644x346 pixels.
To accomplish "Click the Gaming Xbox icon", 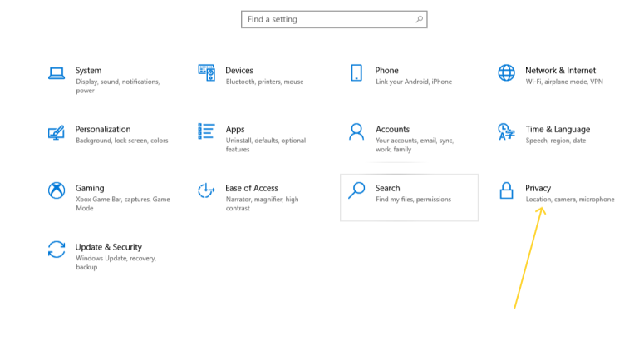I will tap(57, 190).
